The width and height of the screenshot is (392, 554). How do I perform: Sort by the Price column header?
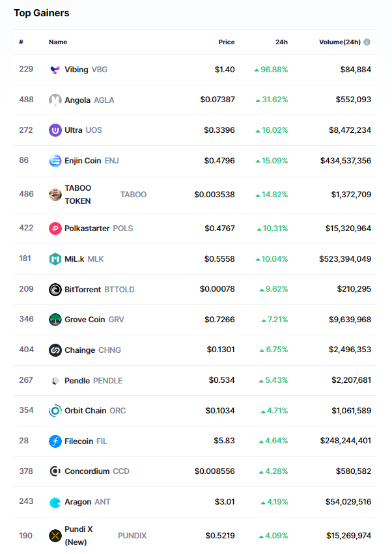226,42
